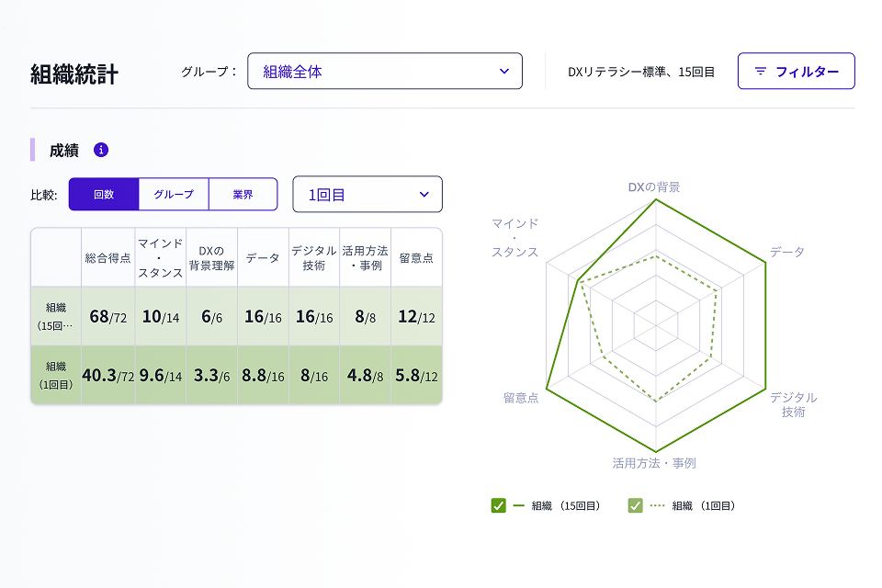
Task: Click the 40.3/72 total score cell
Action: (x=108, y=375)
